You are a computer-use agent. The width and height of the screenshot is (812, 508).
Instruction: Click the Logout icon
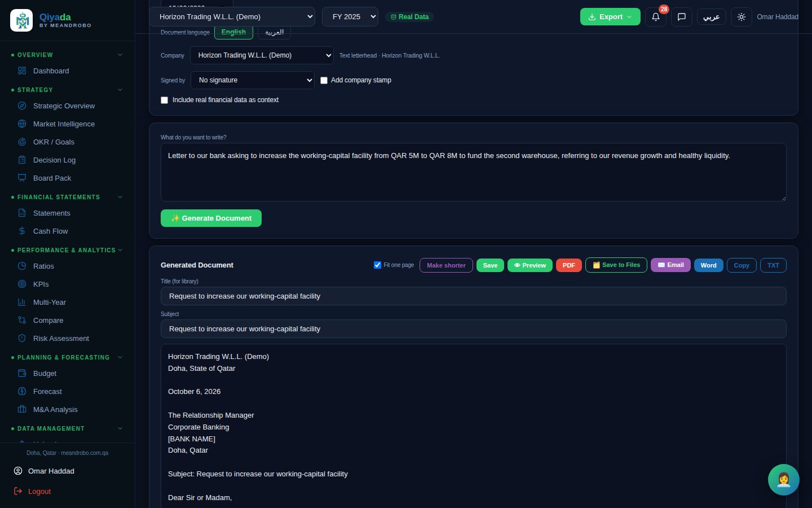click(x=18, y=491)
